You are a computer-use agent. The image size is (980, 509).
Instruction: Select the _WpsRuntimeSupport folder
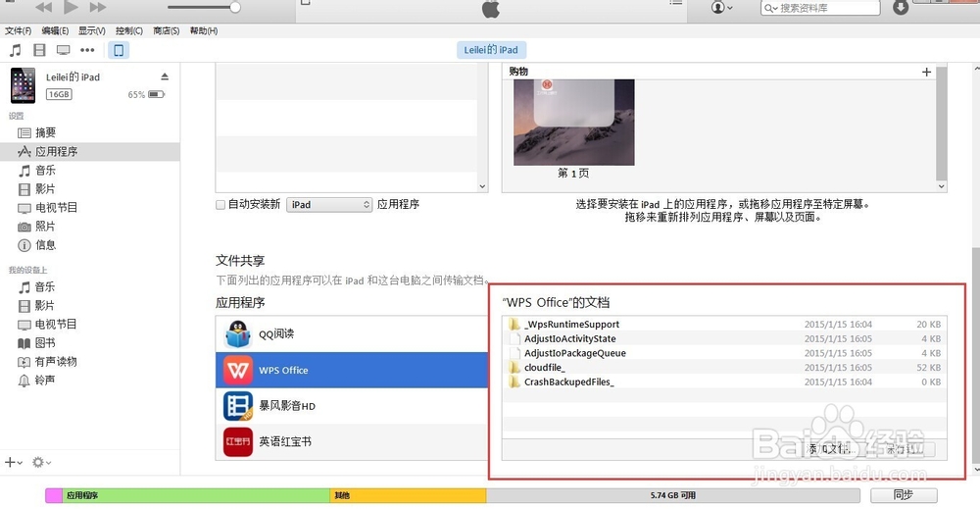(724, 324)
